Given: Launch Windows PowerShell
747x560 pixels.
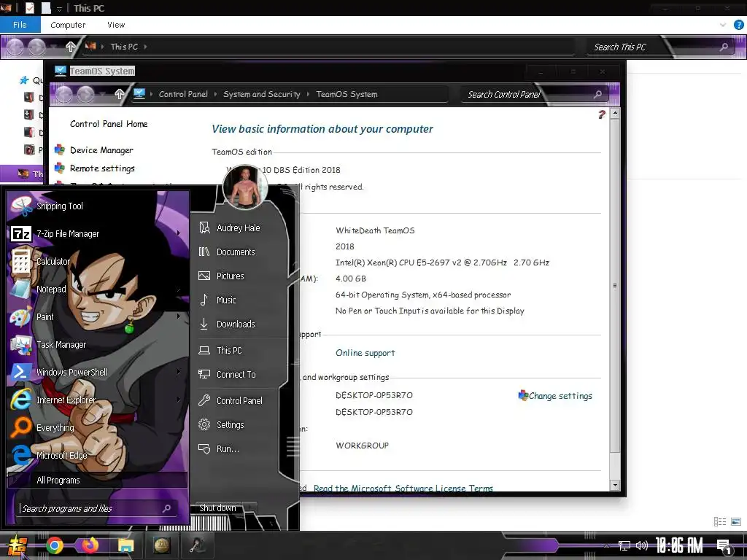Looking at the screenshot, I should pos(98,372).
